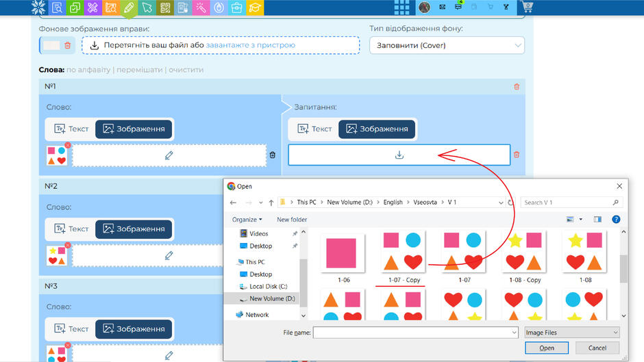
Task: Open the briefcase icon in top bar
Action: click(x=237, y=8)
